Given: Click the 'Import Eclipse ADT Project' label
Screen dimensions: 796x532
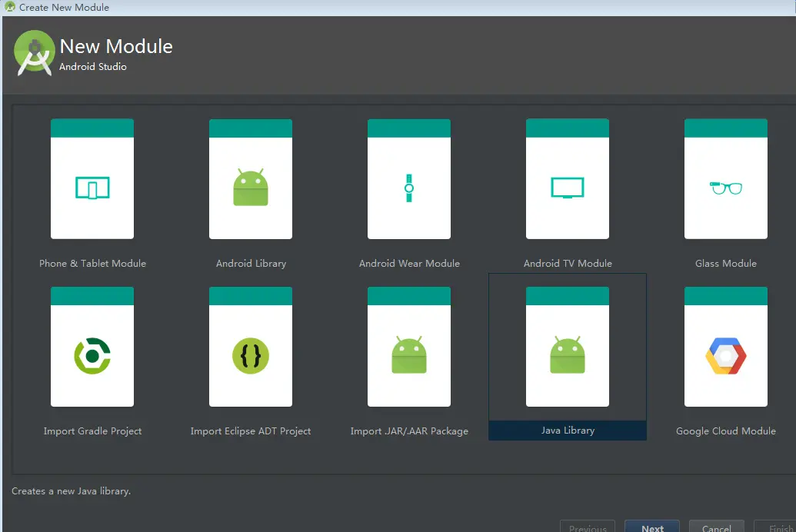Looking at the screenshot, I should pos(251,431).
